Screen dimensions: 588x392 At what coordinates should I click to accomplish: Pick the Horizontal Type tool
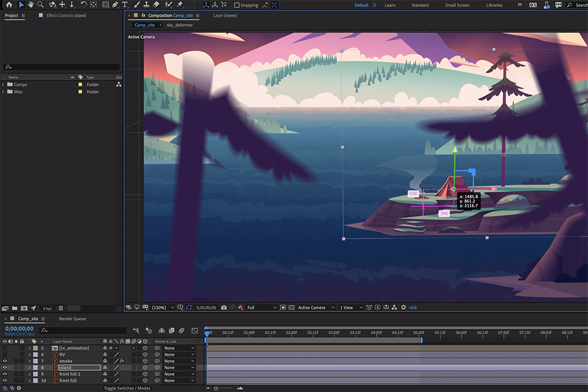[125, 5]
